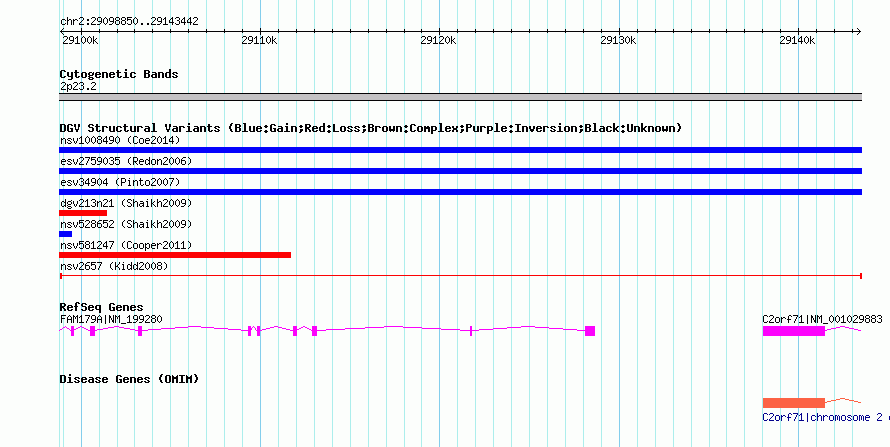Screen dimensions: 890x447
Task: Click the nsv528652 (Shaikh2009) label
Action: click(126, 224)
